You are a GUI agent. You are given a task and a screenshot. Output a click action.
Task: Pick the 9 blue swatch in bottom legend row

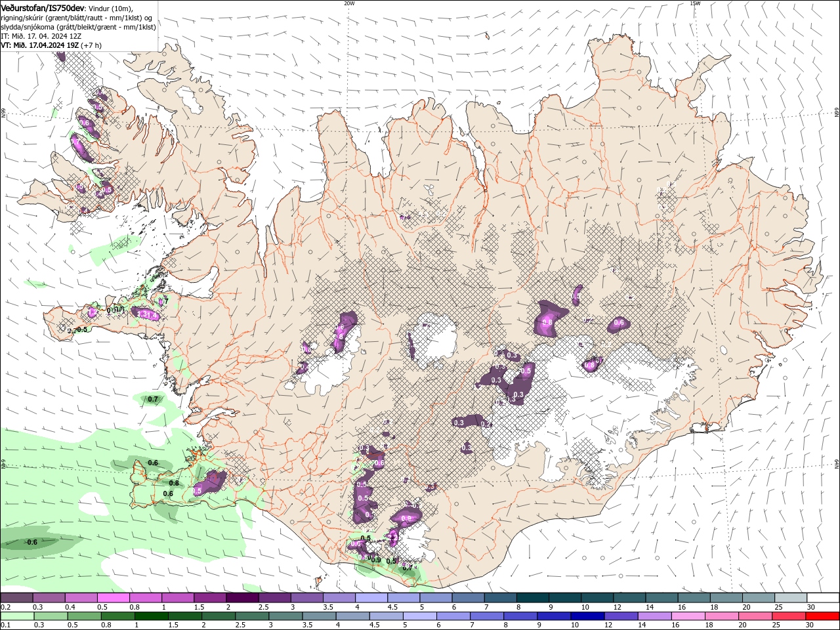tap(554, 616)
